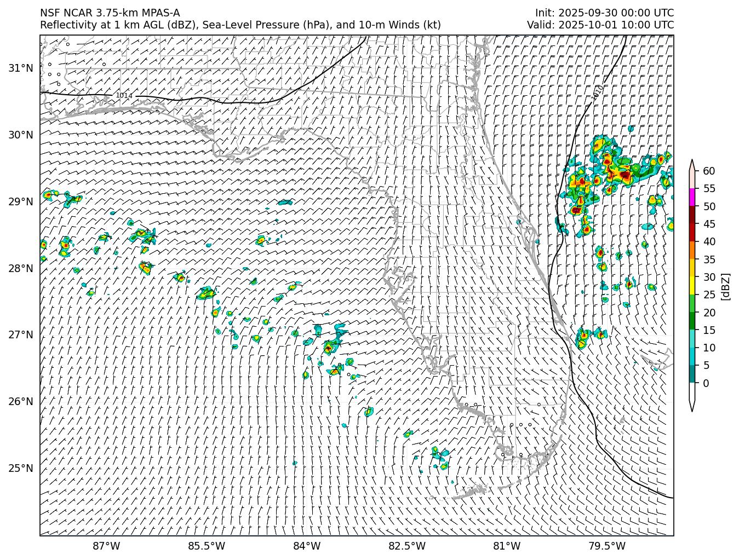Click the dark red 45-50 dBZ colorbar segment

(x=692, y=215)
